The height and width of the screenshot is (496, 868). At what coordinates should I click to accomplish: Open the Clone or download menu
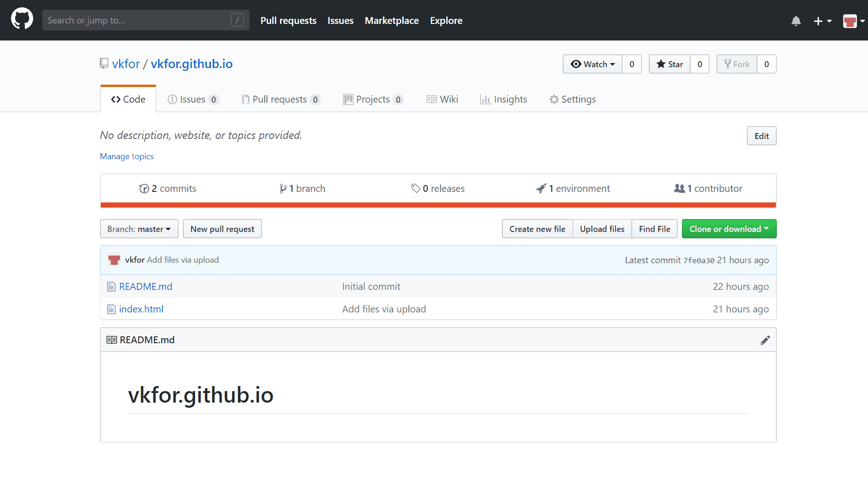(x=728, y=229)
